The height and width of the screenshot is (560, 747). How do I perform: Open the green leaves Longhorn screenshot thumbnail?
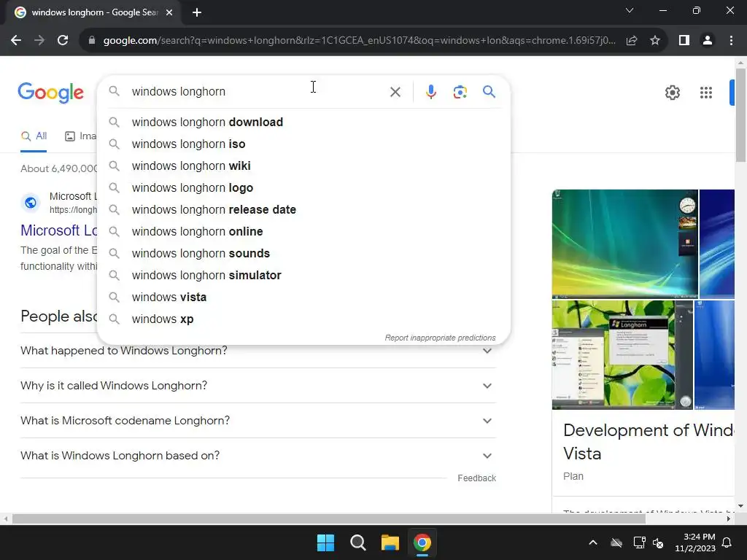pos(622,354)
